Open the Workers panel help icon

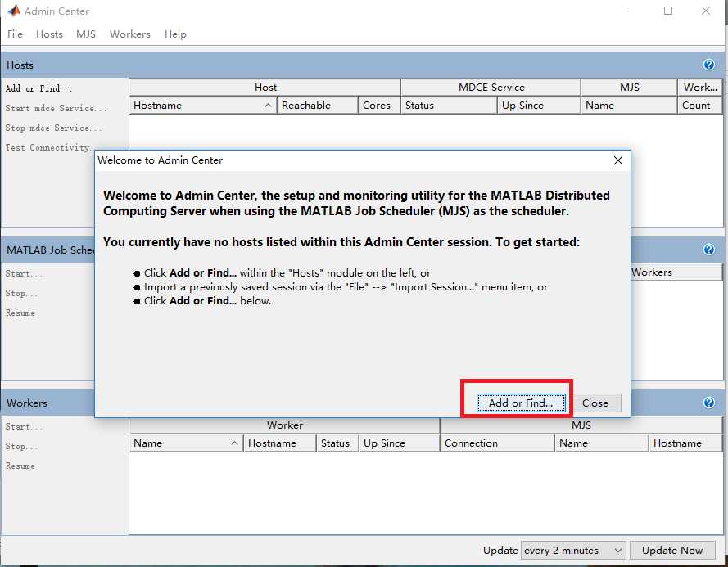(x=708, y=403)
